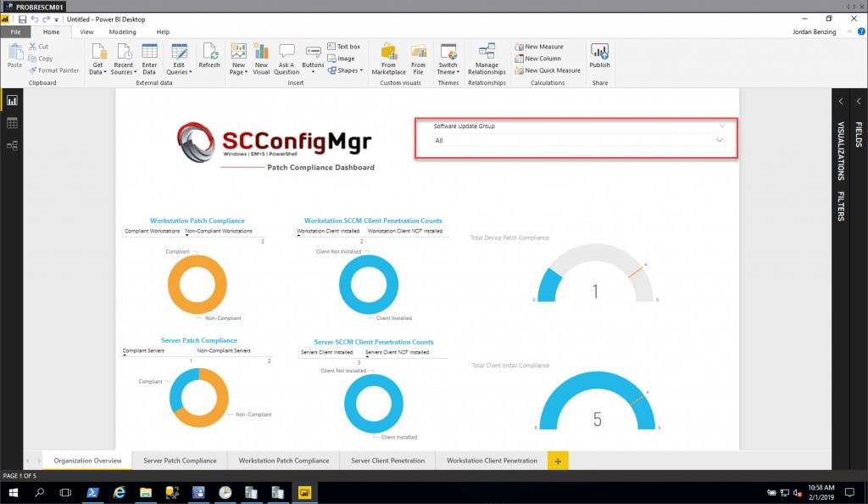
Task: Open Ask A Question
Action: pyautogui.click(x=286, y=59)
